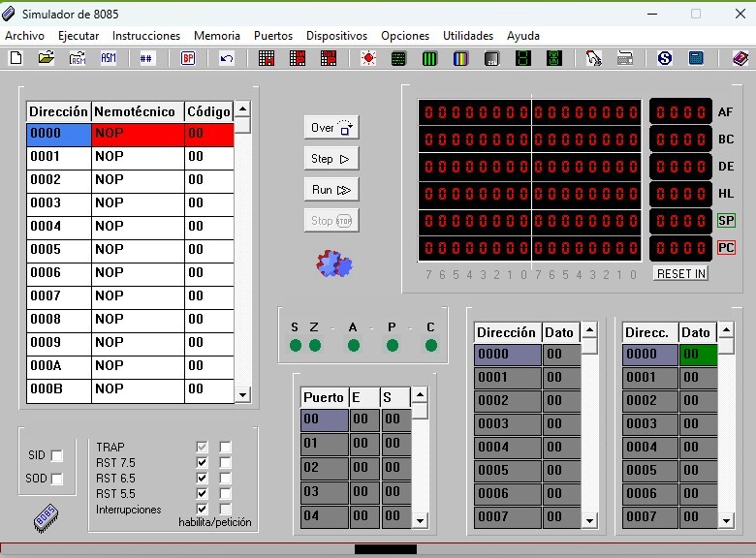Open the Ejecutar menu
This screenshot has width=756, height=558.
point(79,36)
